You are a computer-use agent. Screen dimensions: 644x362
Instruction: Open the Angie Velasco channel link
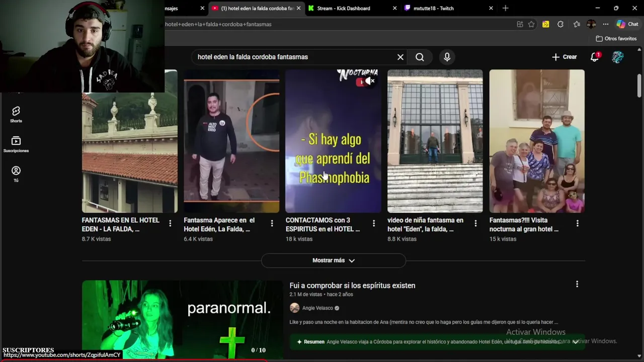coord(317,308)
